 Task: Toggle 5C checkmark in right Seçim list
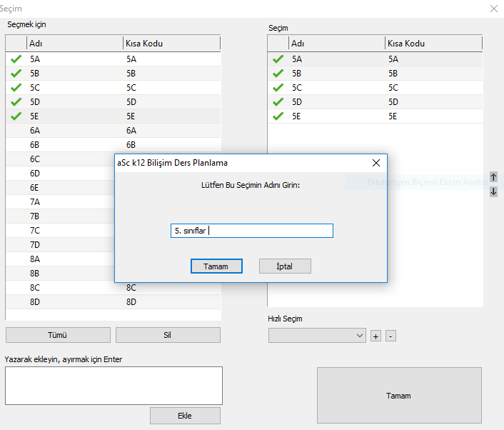tap(278, 87)
